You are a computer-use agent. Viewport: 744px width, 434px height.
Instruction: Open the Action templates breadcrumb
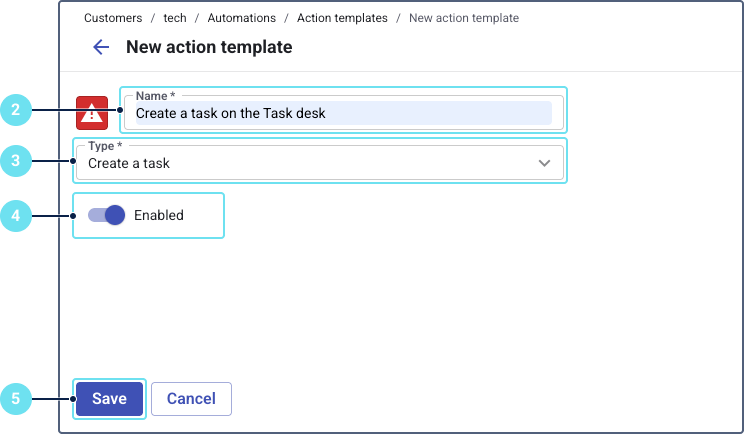click(340, 18)
